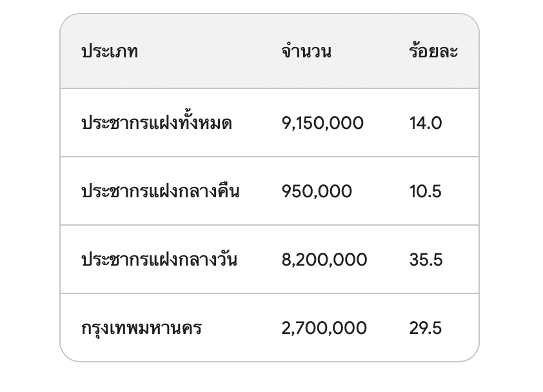Screen dimensions: 543x392
Task: Select the 10.5 percentage cell
Action: coord(426,191)
